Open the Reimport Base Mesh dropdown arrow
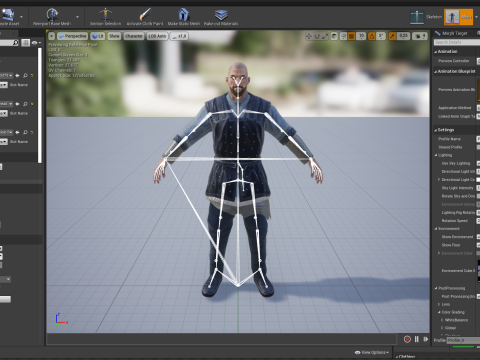Image resolution: width=480 pixels, height=360 pixels. point(77,17)
